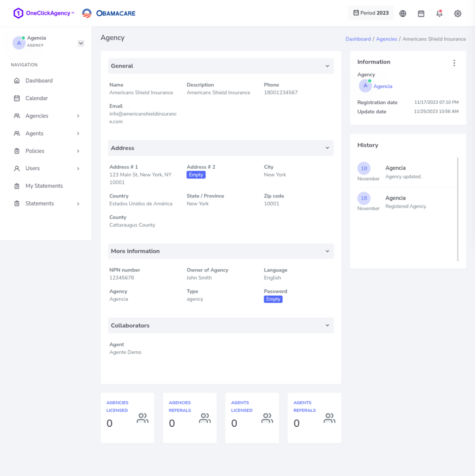This screenshot has width=475, height=476.
Task: Collapse the More information section
Action: 327,251
